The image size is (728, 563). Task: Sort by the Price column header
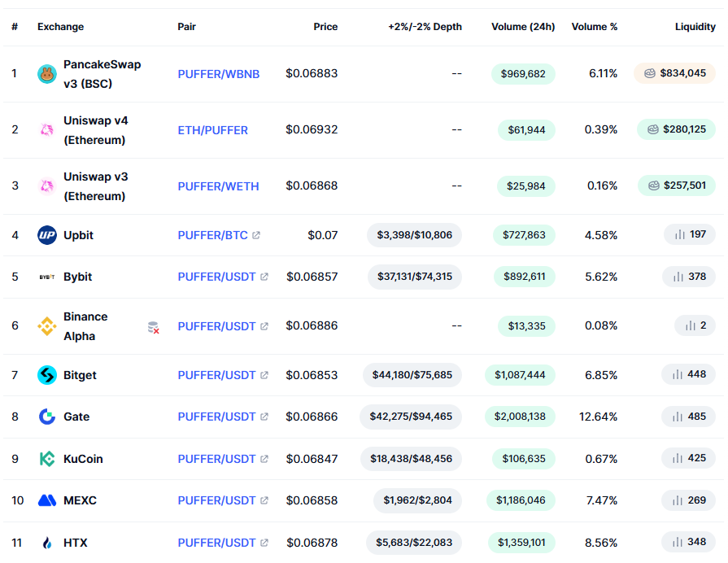coord(325,27)
